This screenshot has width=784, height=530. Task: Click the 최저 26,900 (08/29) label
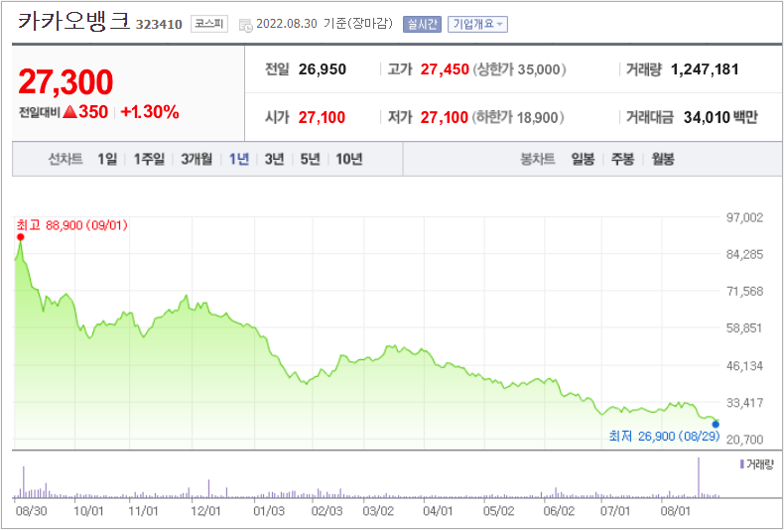pos(664,436)
